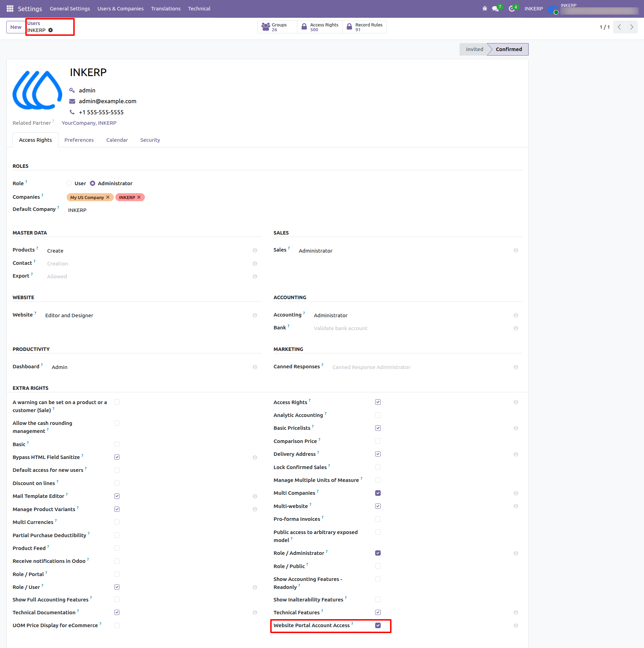This screenshot has height=648, width=644.
Task: Open the conversations chat bubble icon
Action: pos(495,8)
